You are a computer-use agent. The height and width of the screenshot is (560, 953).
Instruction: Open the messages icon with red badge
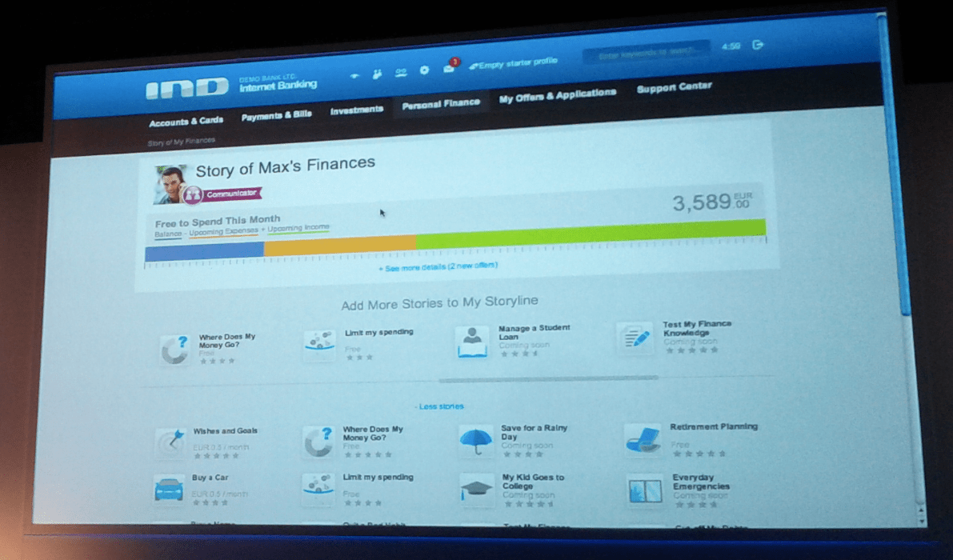(x=450, y=68)
